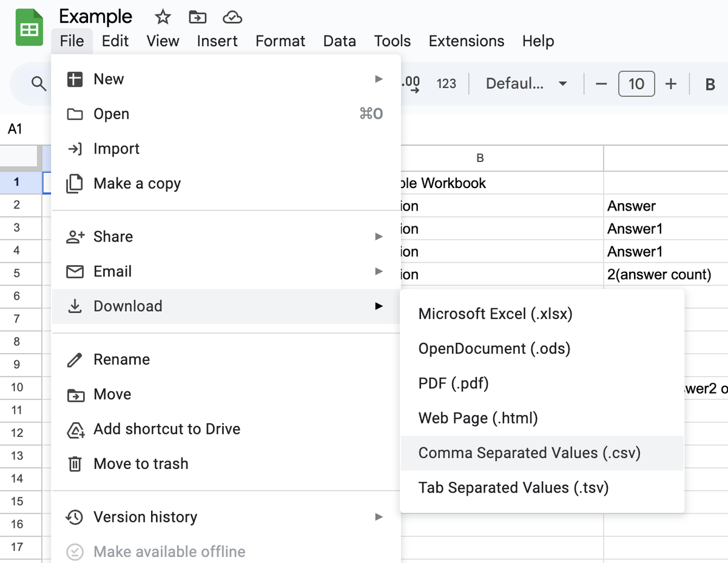Image resolution: width=728 pixels, height=563 pixels.
Task: Star the Example spreadsheet
Action: 162,17
